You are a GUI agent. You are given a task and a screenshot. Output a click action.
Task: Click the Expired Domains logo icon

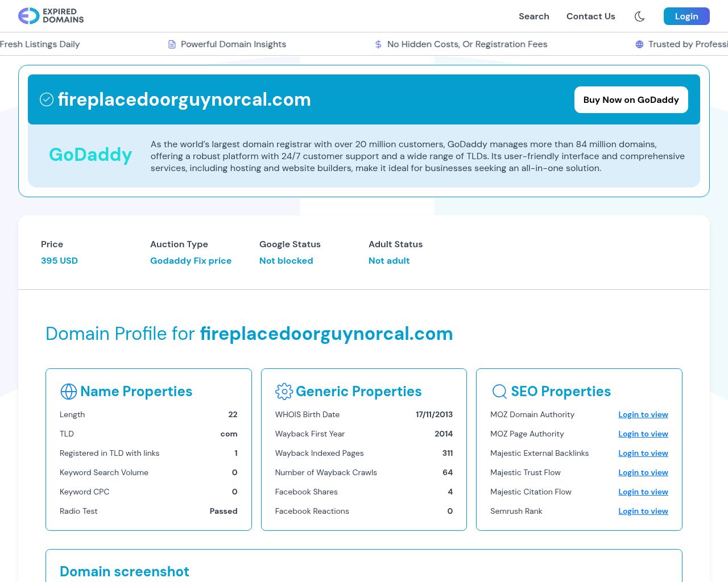pos(28,16)
